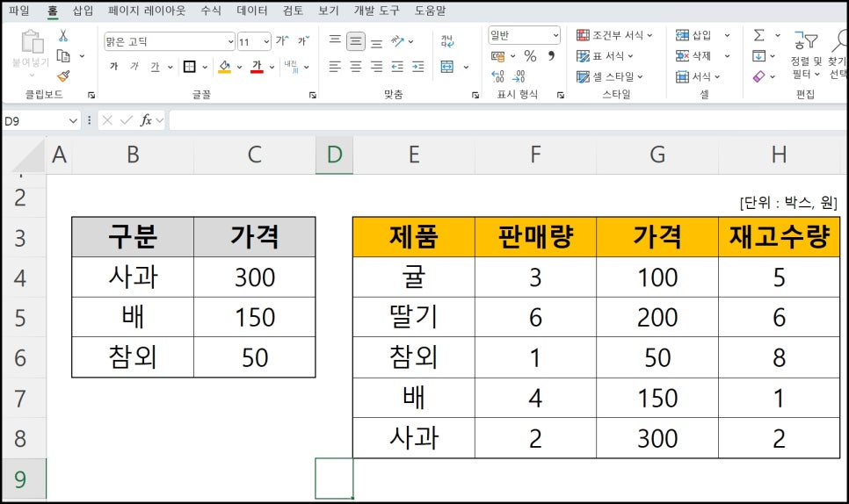Click the formula bar enter checkmark icon
This screenshot has height=504, width=849.
coord(127,120)
